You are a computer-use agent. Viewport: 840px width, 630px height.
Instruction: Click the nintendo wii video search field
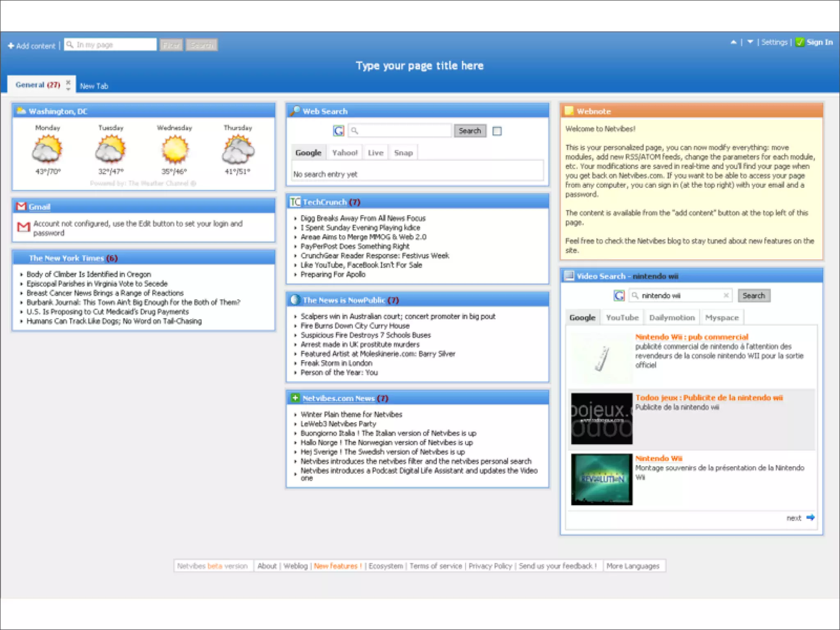click(681, 296)
